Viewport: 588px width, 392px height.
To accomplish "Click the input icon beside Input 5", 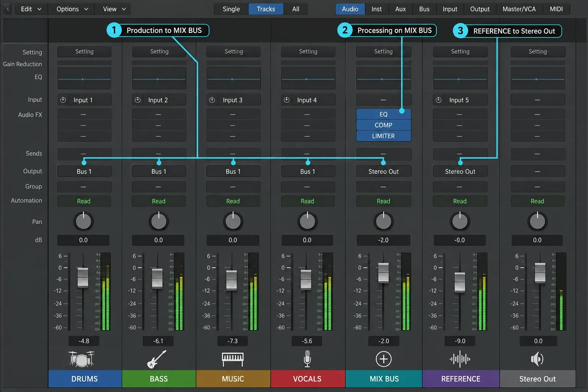I will (x=439, y=100).
